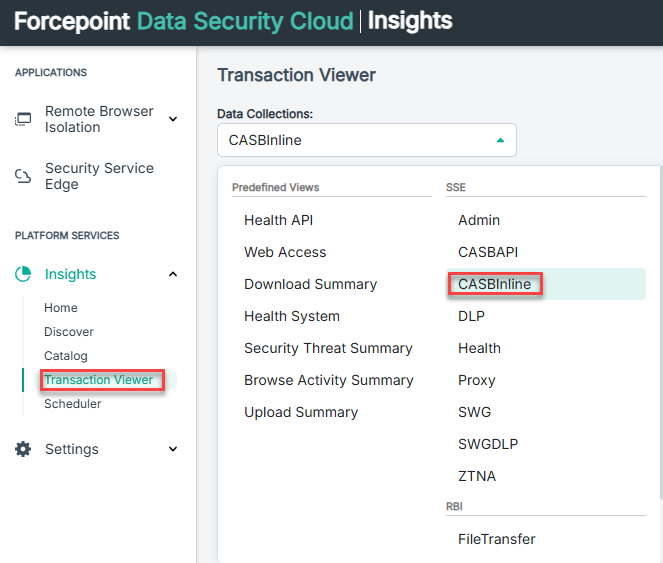Click the Security Service Edge cloud icon
663x563 pixels.
22,177
